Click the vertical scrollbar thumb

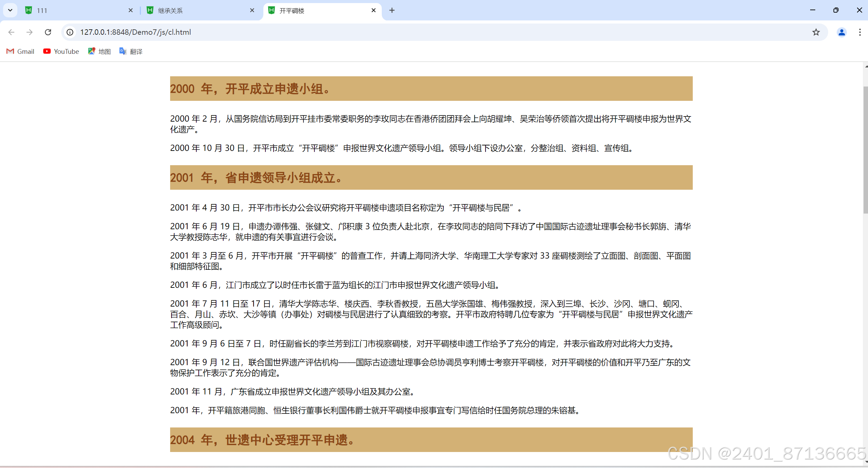pyautogui.click(x=865, y=150)
